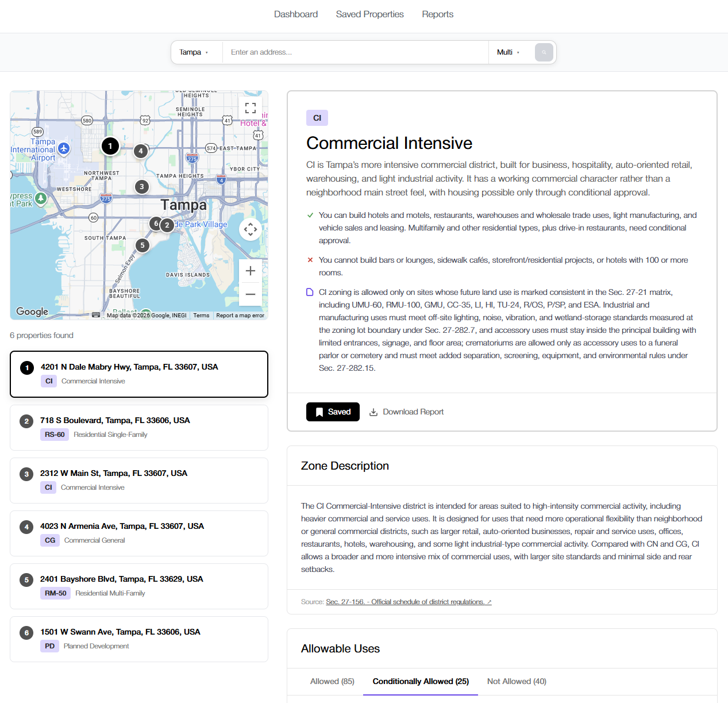Open 2312 W Main St property
The image size is (728, 703).
tap(139, 481)
